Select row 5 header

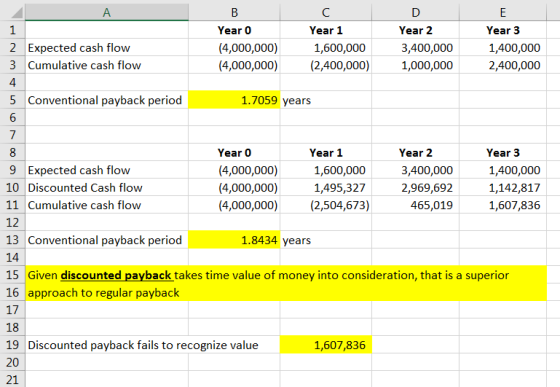12,100
